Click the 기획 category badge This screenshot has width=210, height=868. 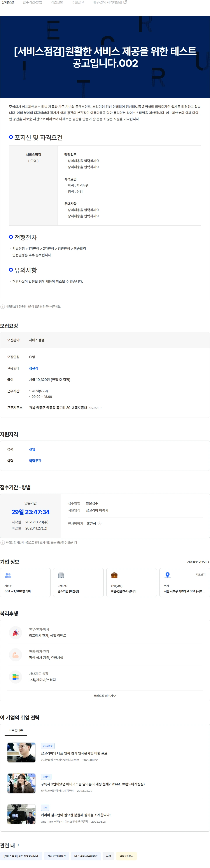pyautogui.click(x=45, y=808)
